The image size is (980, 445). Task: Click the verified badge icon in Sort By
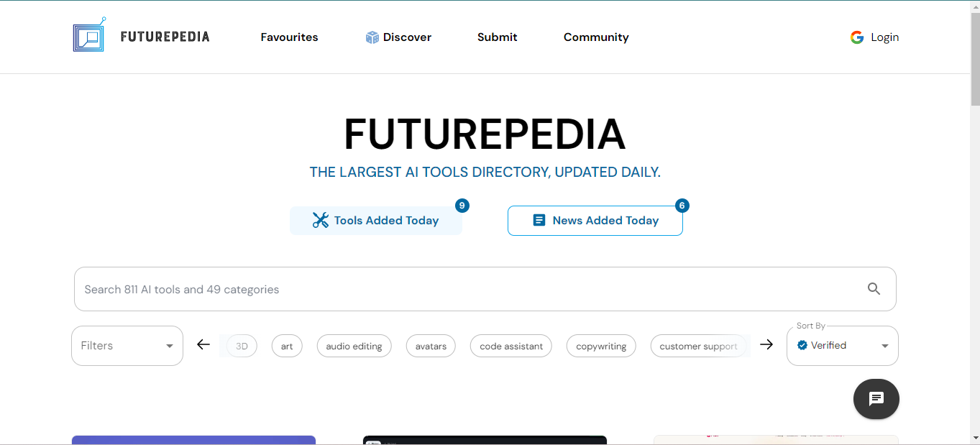[802, 345]
